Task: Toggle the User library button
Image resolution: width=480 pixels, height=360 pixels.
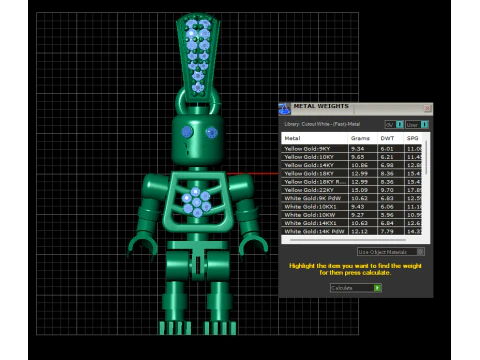Action: pyautogui.click(x=417, y=124)
